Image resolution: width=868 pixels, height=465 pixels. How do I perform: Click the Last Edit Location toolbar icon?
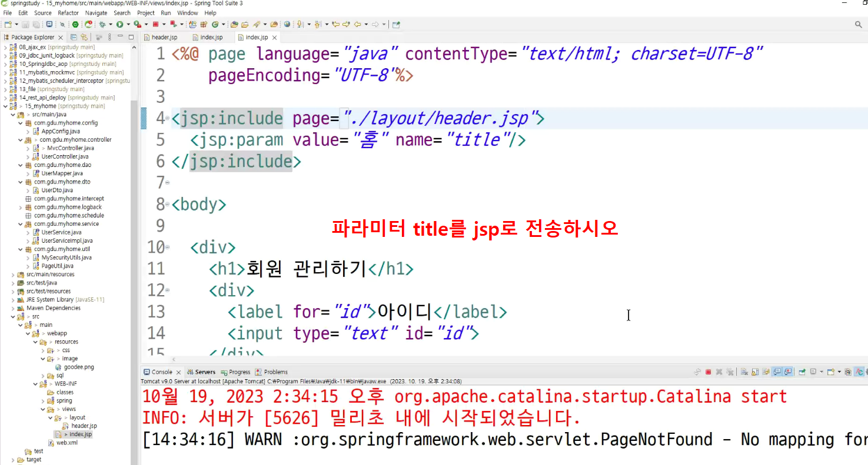pyautogui.click(x=335, y=24)
